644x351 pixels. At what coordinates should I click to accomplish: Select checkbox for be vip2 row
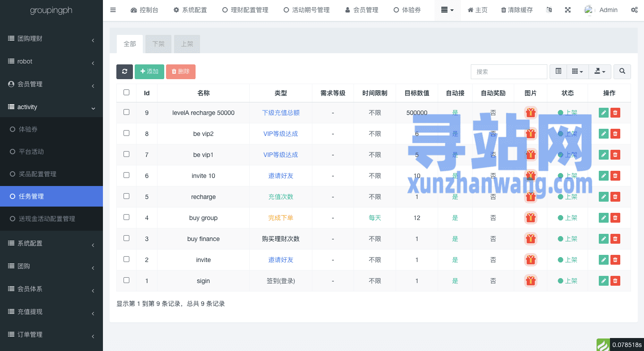point(126,133)
